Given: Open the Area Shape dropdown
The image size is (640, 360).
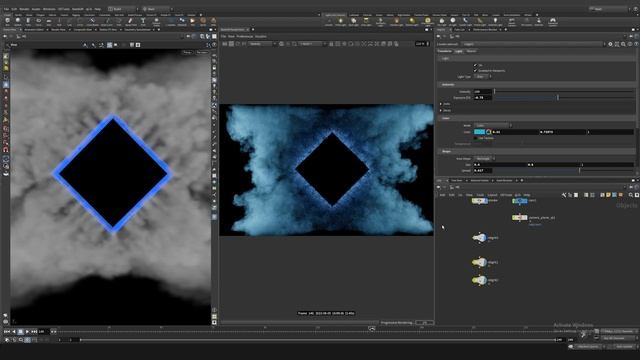Looking at the screenshot, I should point(484,158).
